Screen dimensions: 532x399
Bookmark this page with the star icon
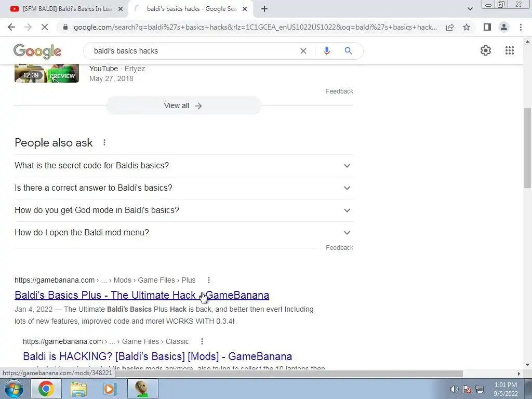click(467, 27)
